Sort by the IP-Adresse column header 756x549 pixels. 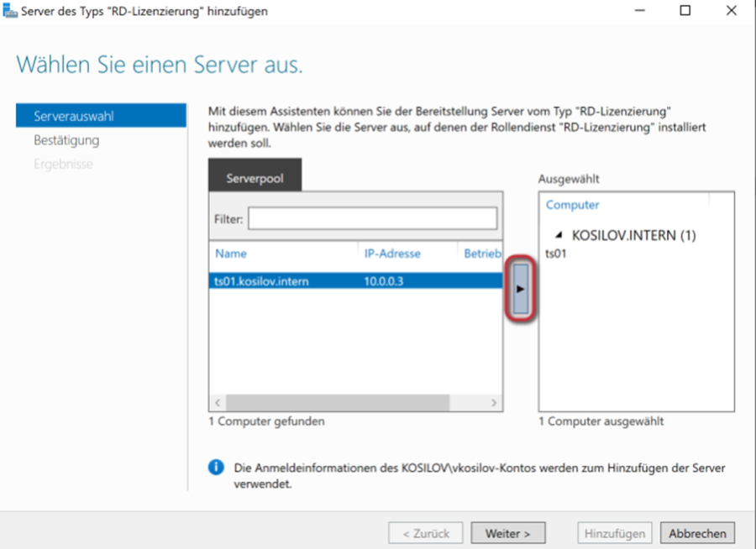click(x=392, y=254)
